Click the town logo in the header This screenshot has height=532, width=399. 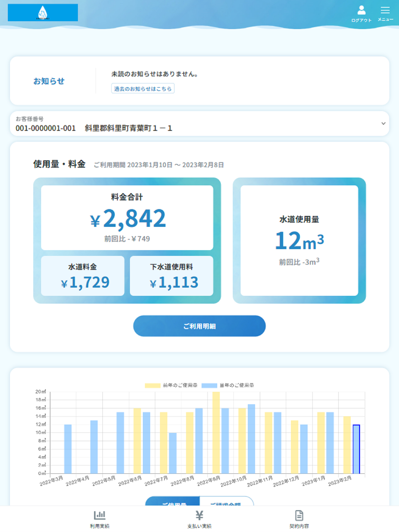(x=43, y=12)
